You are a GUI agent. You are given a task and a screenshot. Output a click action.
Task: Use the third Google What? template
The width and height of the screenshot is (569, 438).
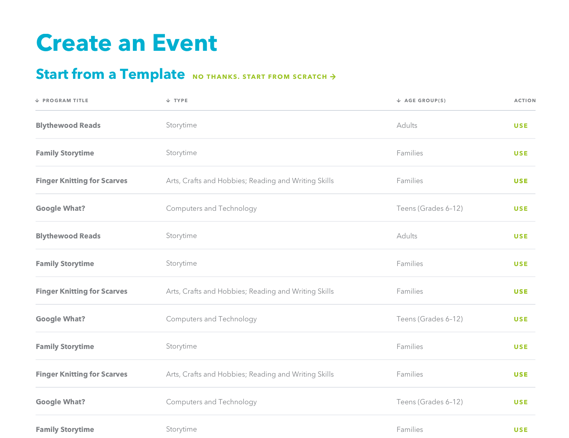tap(520, 402)
